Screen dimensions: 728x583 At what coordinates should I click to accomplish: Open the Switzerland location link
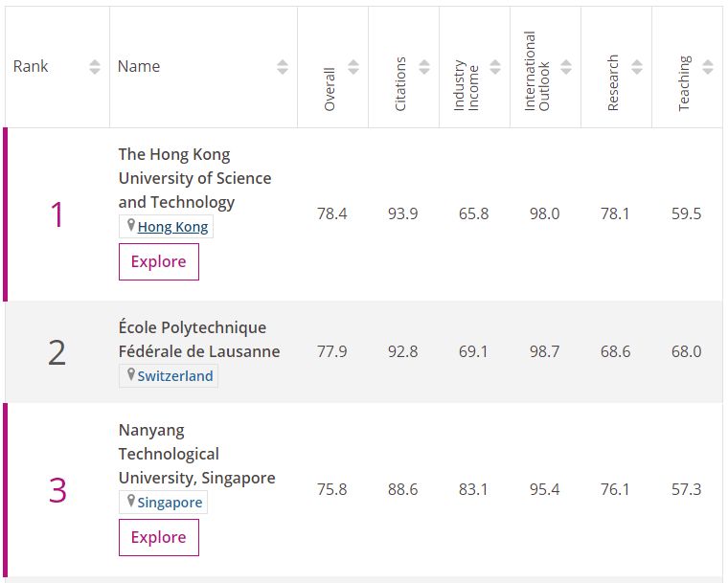[175, 375]
